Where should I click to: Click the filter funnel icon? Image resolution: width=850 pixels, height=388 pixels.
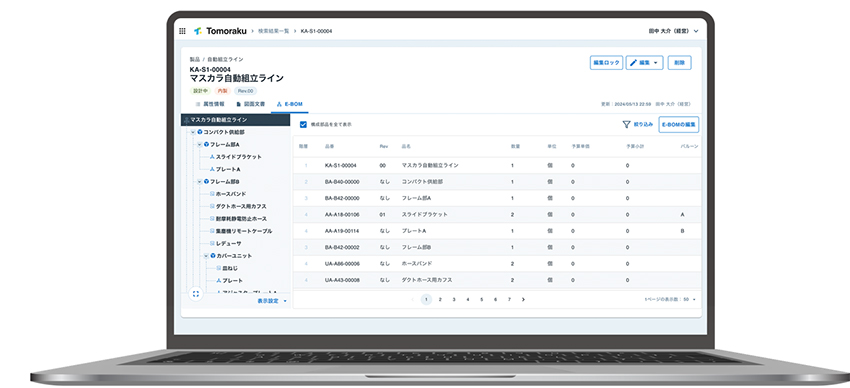pos(626,125)
